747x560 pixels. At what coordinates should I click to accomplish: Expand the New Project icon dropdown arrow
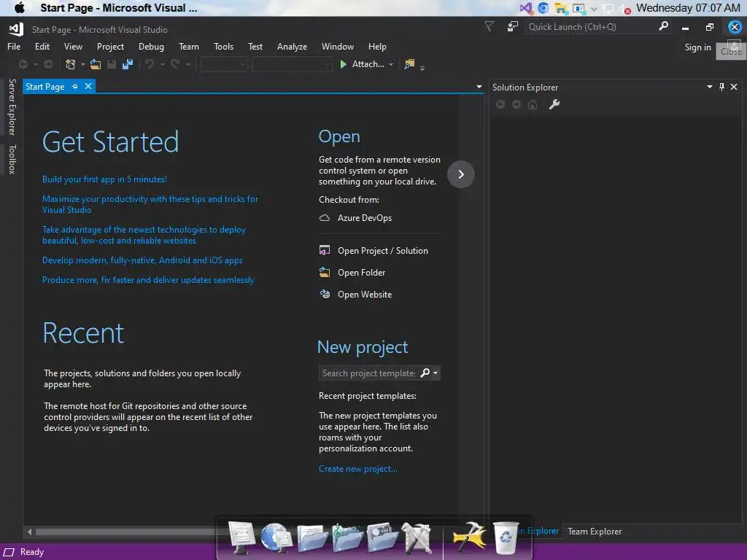tap(83, 64)
